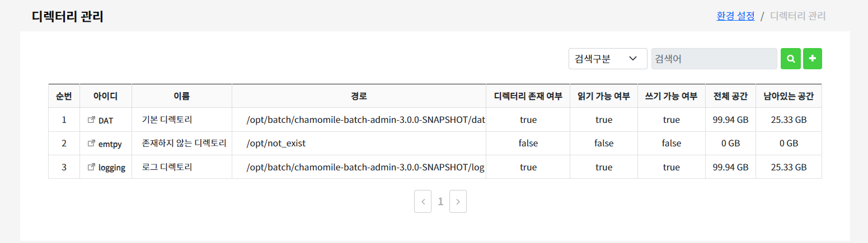Open the logging directory ID link
Viewport: 868px width, 243px height.
pos(112,168)
